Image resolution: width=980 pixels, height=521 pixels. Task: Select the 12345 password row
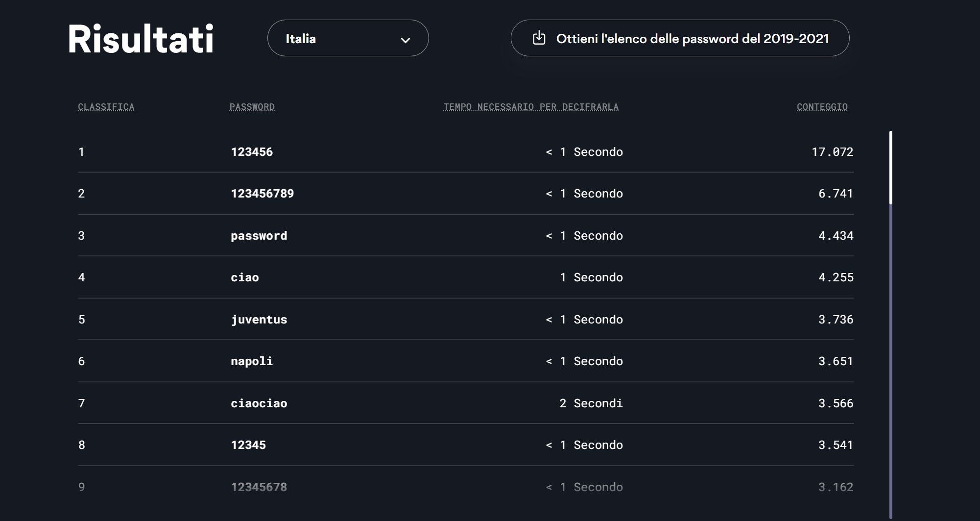[x=466, y=445]
